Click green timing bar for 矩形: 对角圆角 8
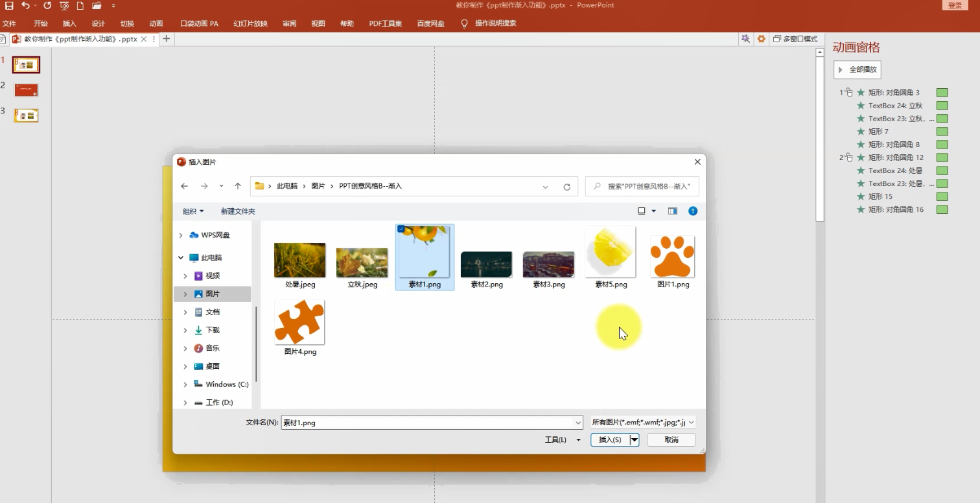This screenshot has width=980, height=503. point(942,145)
